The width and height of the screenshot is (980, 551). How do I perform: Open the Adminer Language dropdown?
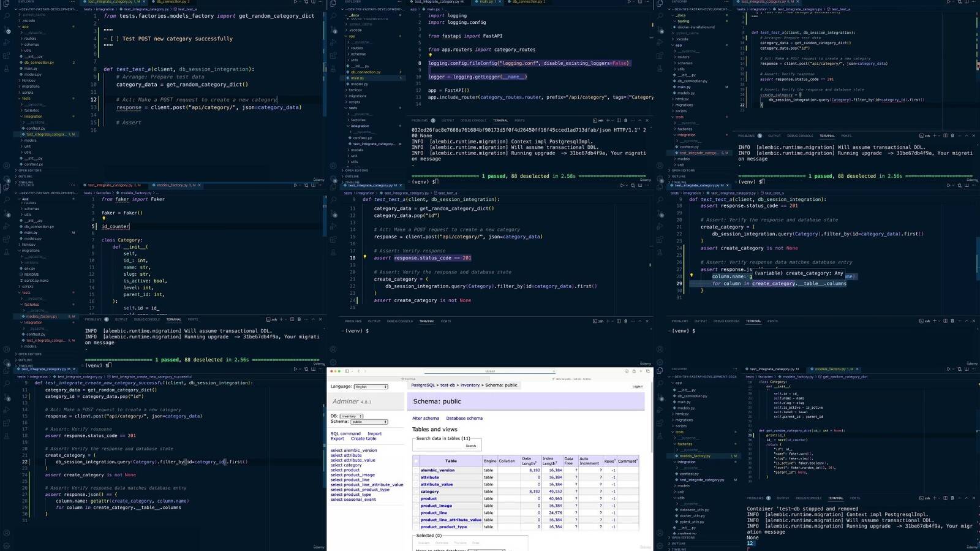coord(371,387)
